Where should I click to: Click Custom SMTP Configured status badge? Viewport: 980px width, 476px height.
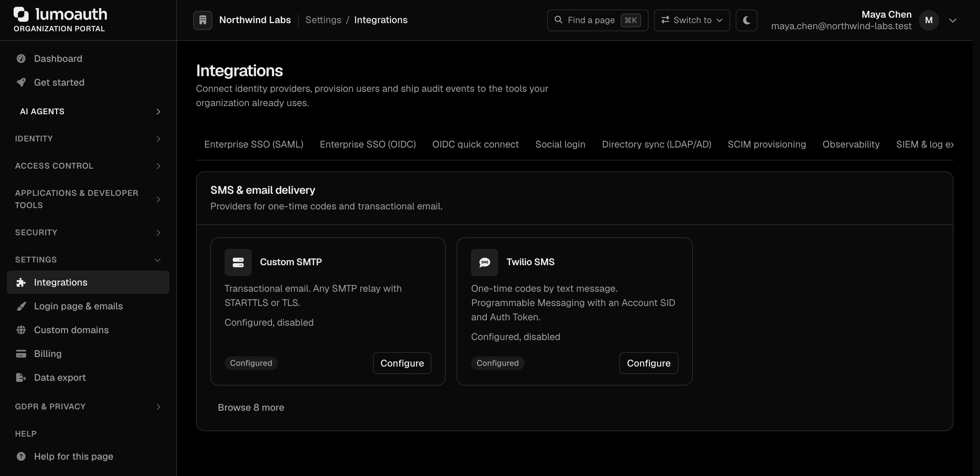pyautogui.click(x=251, y=363)
